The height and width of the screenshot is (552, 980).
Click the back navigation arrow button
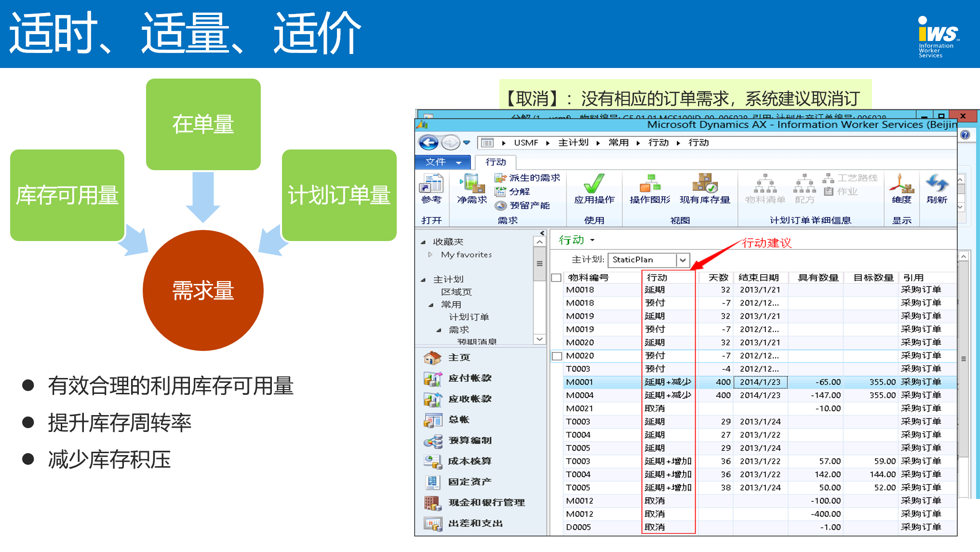tap(429, 143)
